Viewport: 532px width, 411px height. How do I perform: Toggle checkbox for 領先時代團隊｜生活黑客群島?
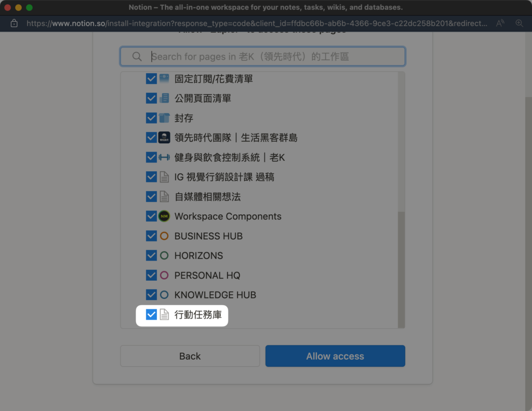pyautogui.click(x=151, y=138)
